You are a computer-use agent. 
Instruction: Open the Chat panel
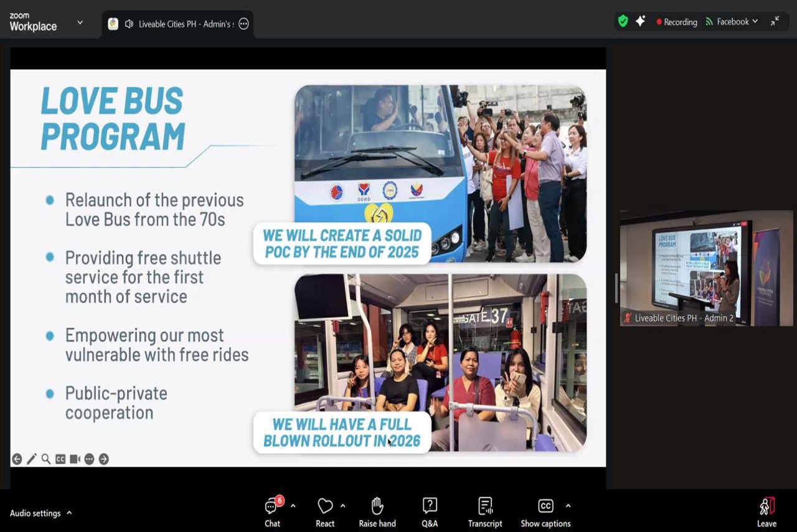tap(272, 512)
